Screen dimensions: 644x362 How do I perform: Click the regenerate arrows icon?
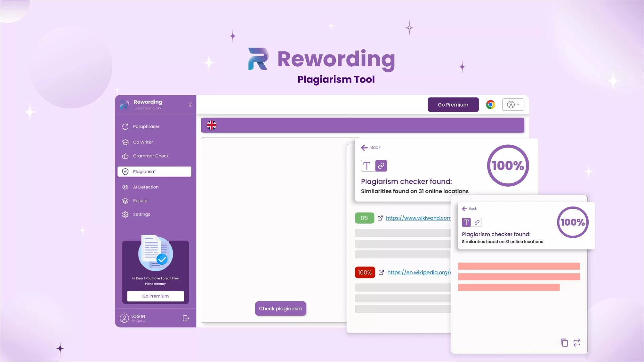(x=577, y=343)
